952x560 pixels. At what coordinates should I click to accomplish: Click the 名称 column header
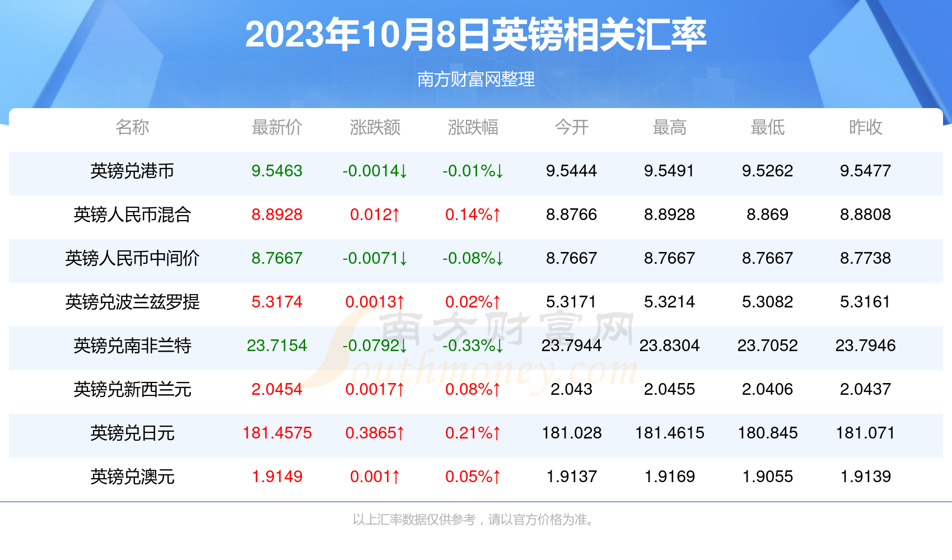(132, 127)
